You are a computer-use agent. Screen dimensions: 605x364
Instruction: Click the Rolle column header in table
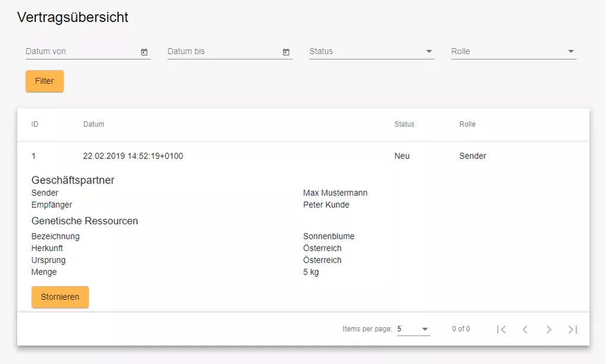pos(467,124)
